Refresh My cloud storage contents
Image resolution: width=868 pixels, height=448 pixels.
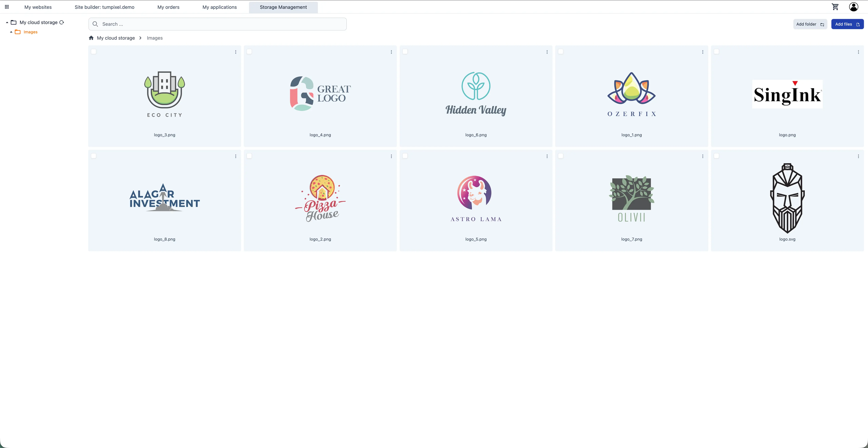(62, 22)
